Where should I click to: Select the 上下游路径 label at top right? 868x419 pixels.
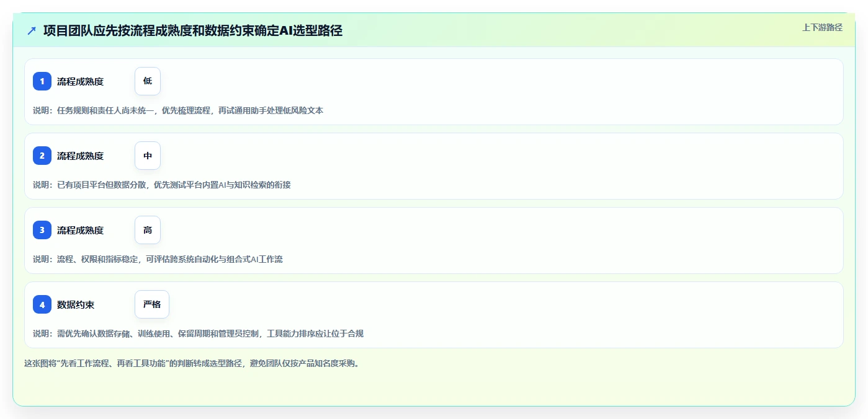[822, 27]
